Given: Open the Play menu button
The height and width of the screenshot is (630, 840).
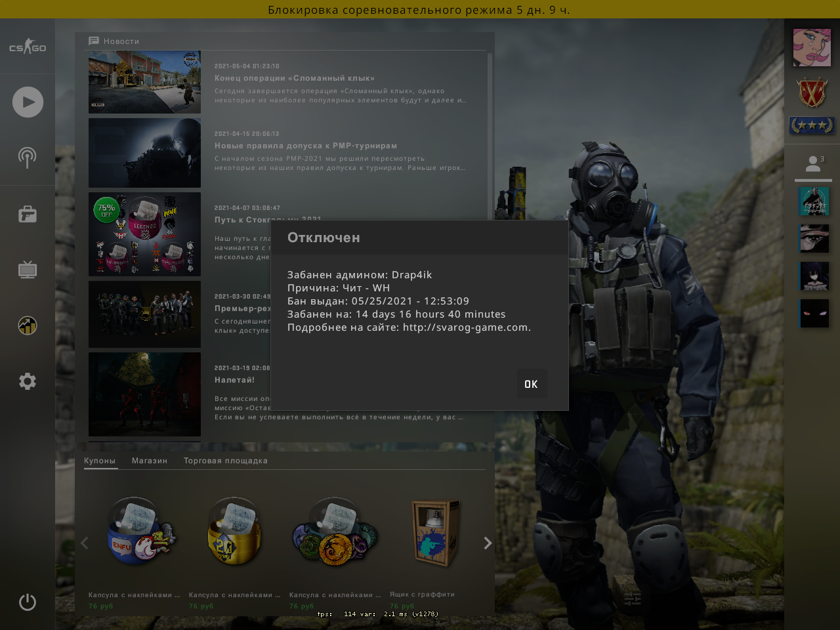Looking at the screenshot, I should point(28,102).
